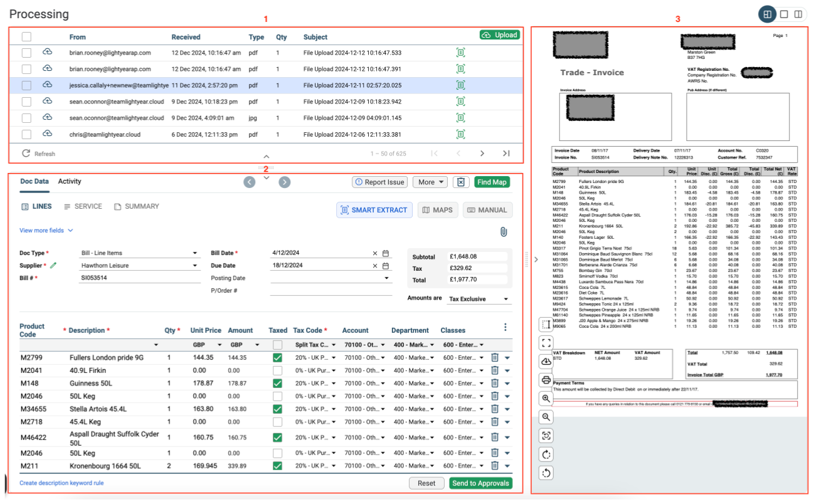The height and width of the screenshot is (504, 814).
Task: Download the invoice using cloud download icon
Action: 546,361
